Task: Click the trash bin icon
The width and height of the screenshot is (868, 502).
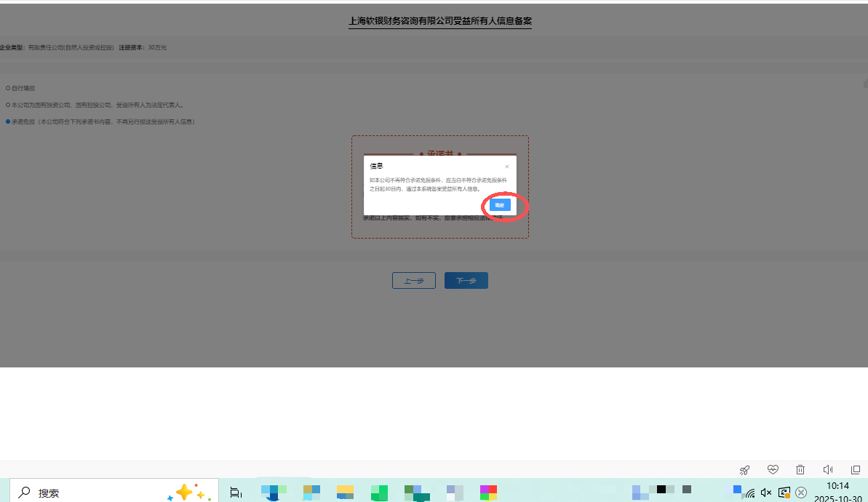Action: [x=800, y=470]
